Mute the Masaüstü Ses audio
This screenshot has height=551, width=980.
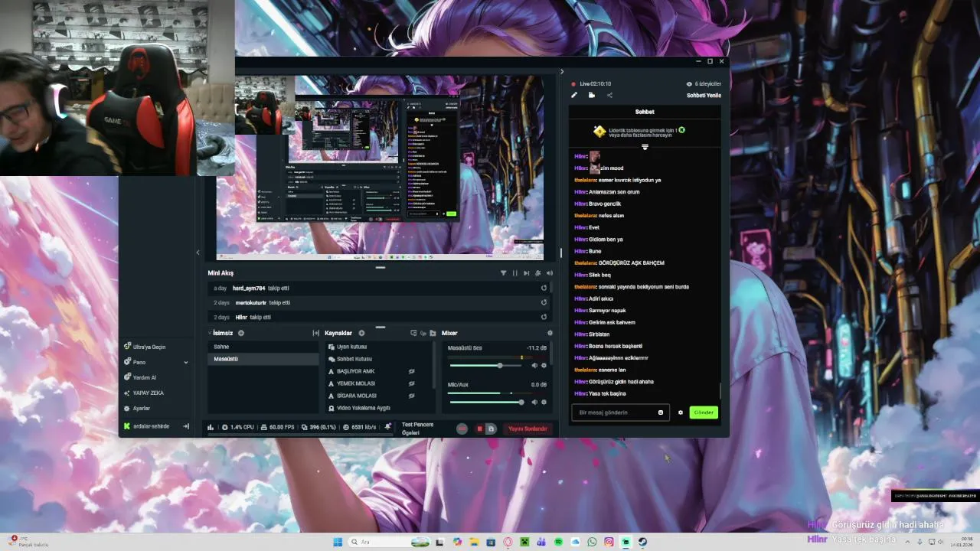point(534,365)
